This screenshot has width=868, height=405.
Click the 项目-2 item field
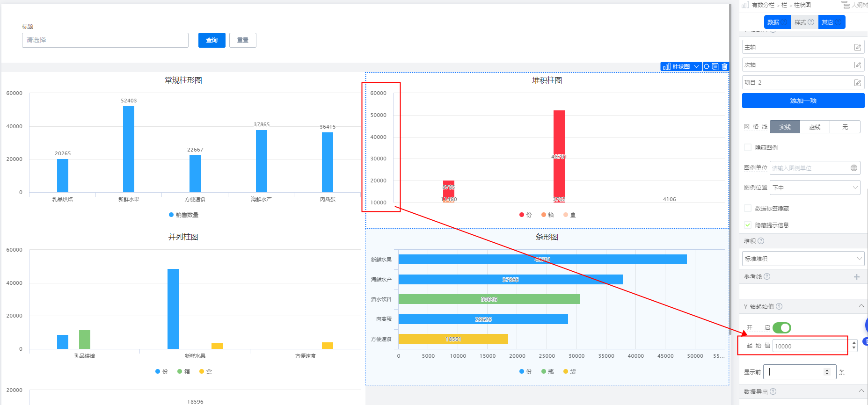(803, 83)
